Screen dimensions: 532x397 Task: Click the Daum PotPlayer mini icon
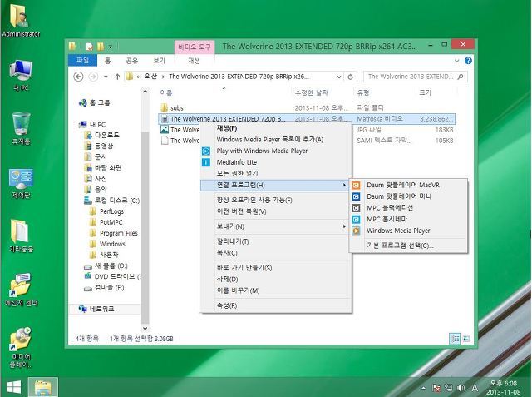[356, 196]
